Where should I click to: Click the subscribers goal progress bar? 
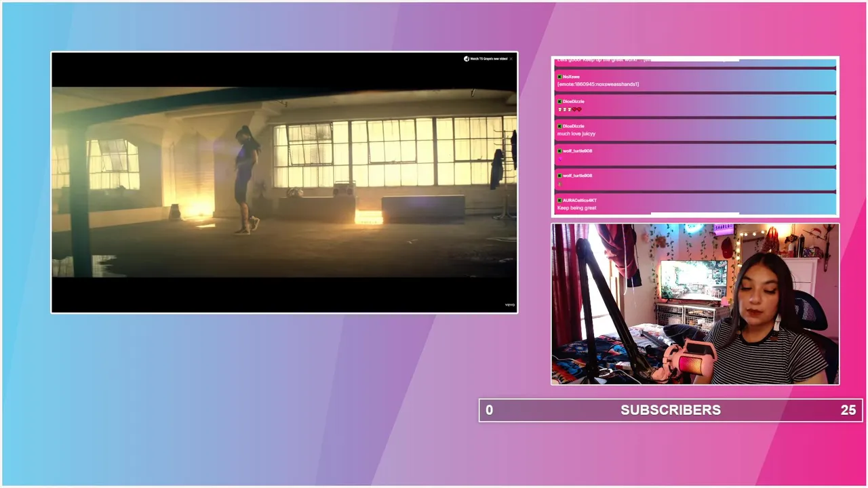671,410
